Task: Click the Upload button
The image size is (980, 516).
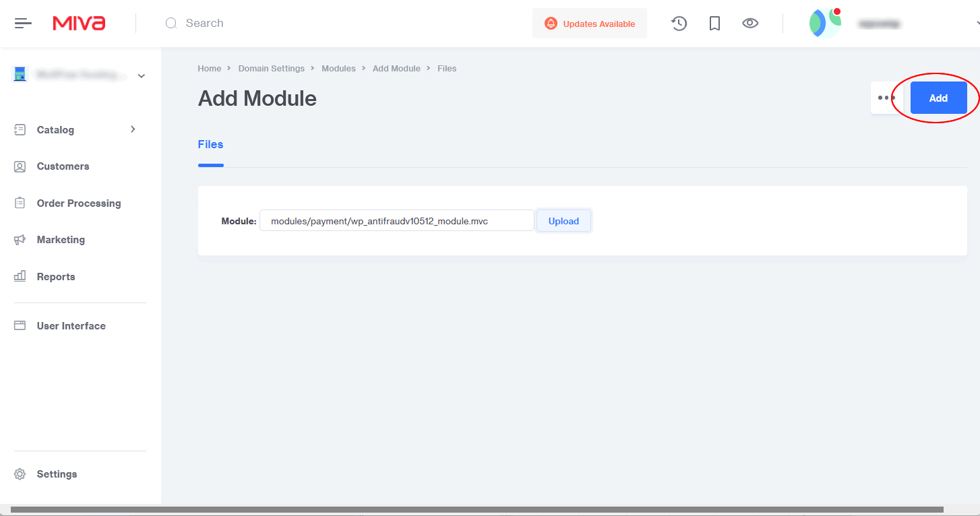Action: [x=563, y=220]
